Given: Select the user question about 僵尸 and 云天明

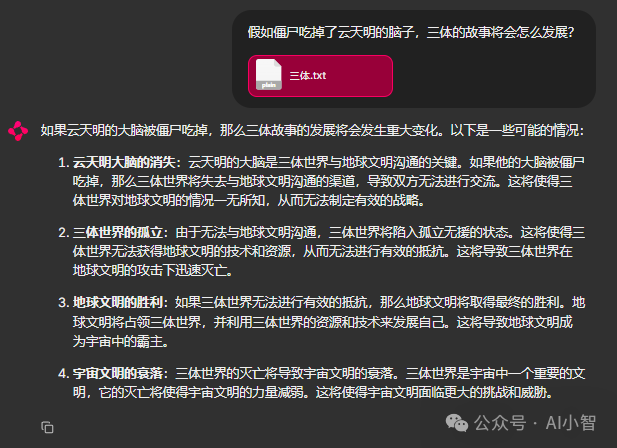Looking at the screenshot, I should tap(411, 32).
